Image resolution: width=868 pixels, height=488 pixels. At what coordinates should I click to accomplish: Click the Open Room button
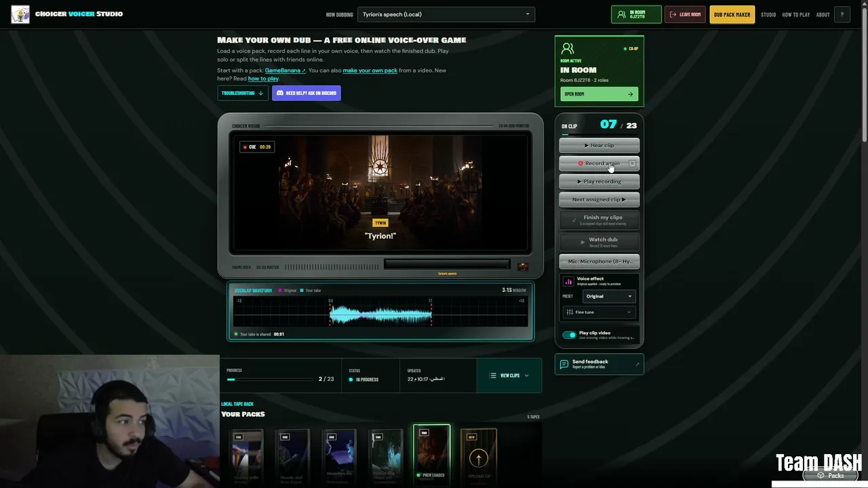click(599, 94)
